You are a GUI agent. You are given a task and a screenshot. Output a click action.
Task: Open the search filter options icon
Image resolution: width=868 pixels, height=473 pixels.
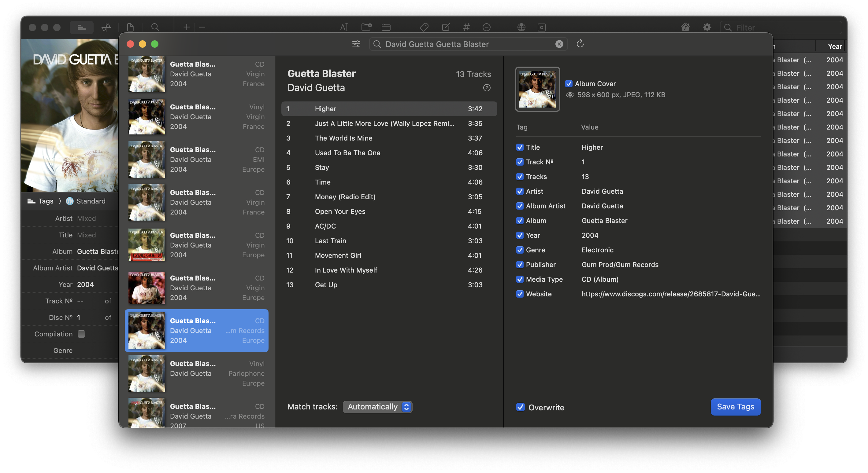[356, 44]
